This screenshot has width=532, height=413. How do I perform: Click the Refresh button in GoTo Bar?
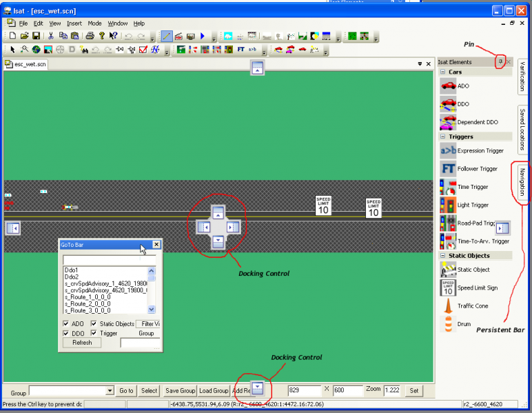(82, 343)
